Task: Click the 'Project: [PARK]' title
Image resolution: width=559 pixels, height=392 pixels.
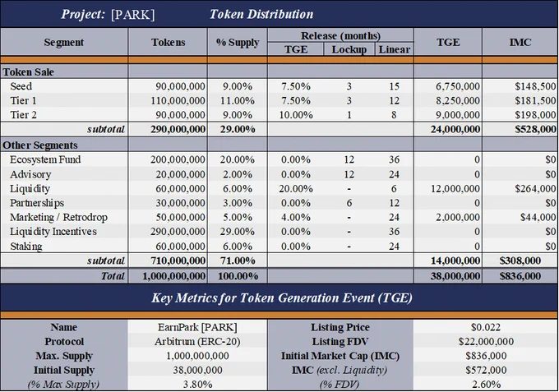Action: click(x=108, y=14)
